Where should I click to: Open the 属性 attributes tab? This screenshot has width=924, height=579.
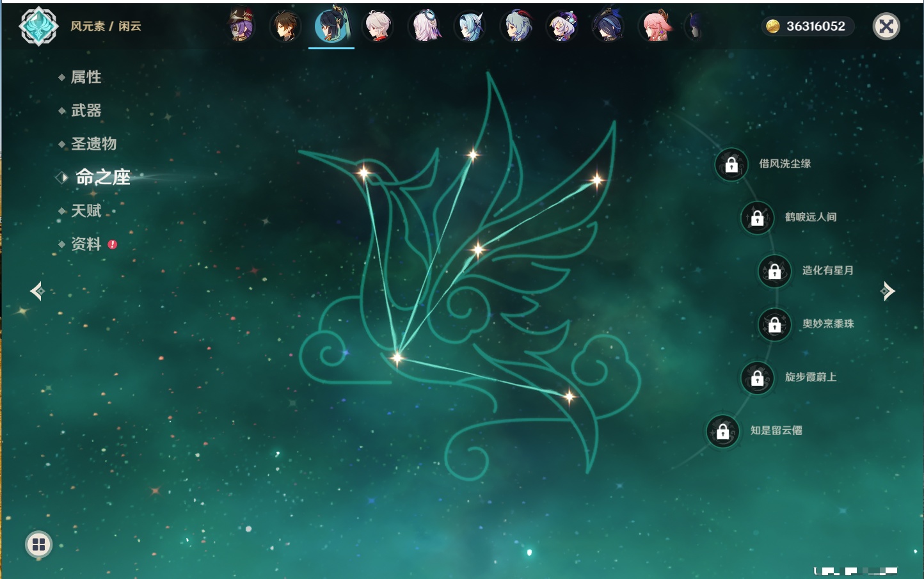(x=86, y=77)
